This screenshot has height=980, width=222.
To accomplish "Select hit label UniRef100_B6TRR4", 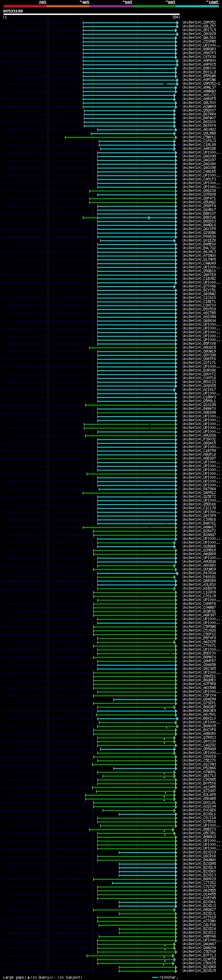I will pos(199,114).
